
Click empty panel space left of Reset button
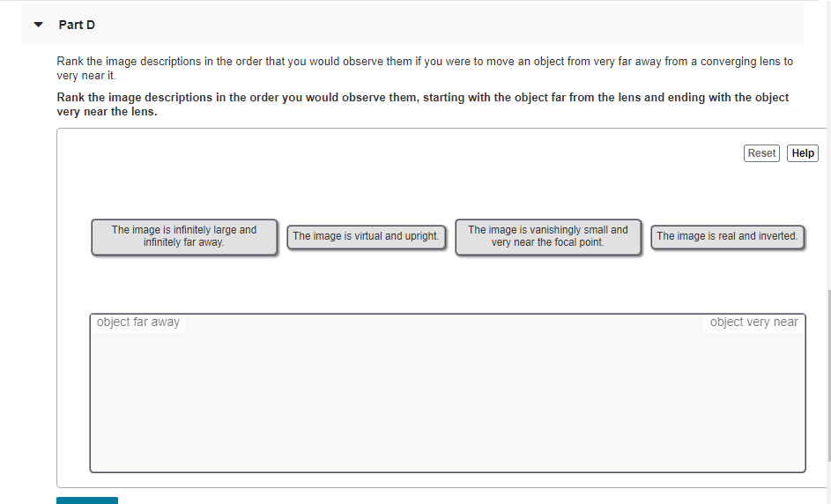coord(441,154)
